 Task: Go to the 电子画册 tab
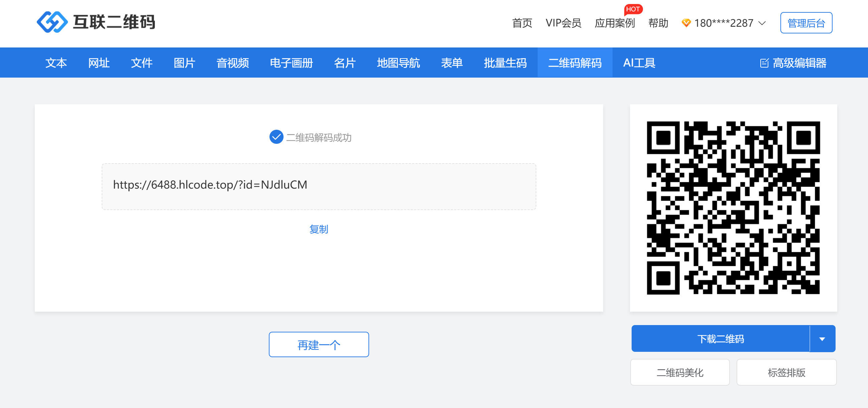tap(291, 63)
